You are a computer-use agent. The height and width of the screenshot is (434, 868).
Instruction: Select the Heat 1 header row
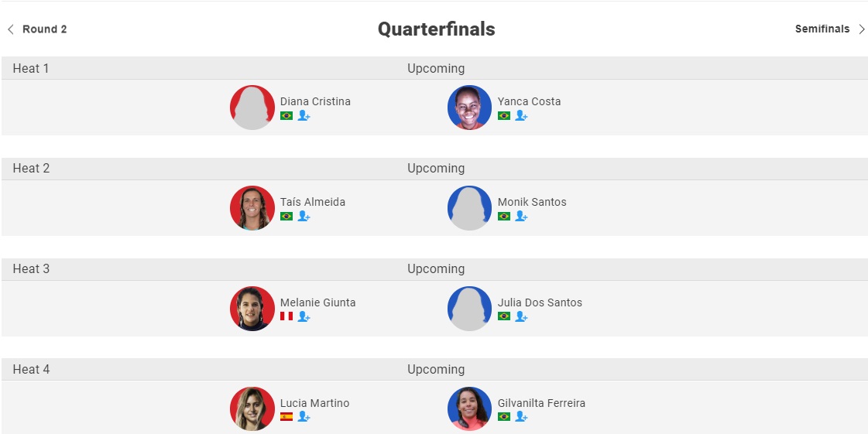pos(434,69)
